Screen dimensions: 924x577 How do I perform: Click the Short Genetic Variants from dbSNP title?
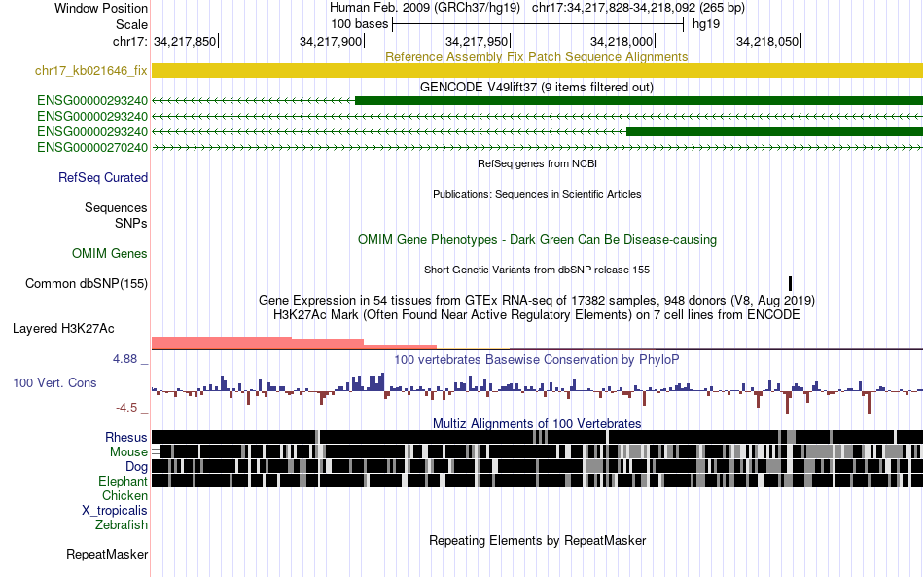point(537,270)
